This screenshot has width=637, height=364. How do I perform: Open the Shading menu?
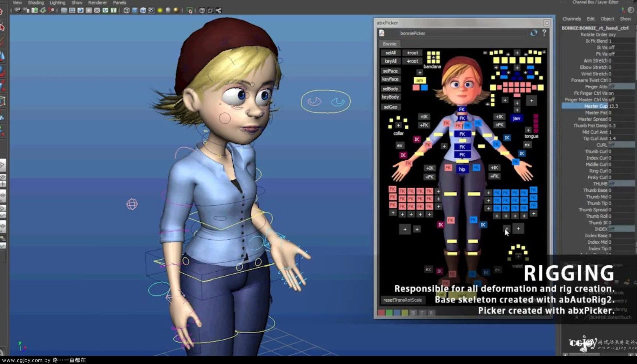[36, 2]
